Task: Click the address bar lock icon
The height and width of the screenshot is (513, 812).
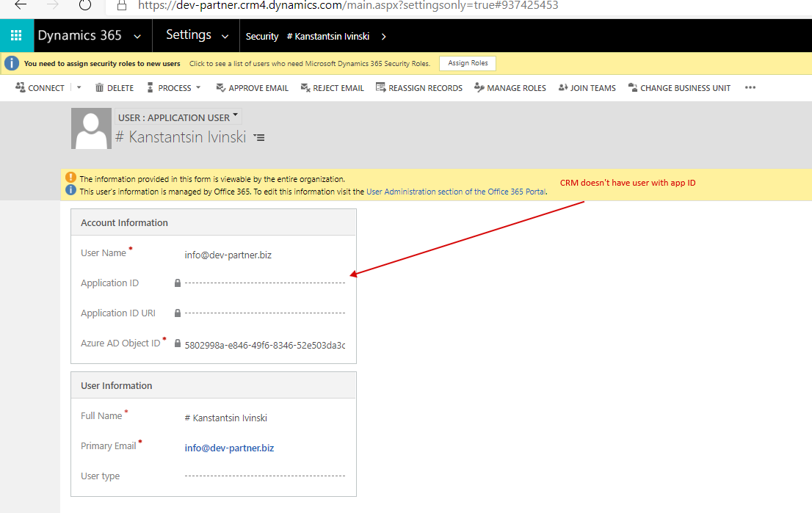Action: [x=122, y=6]
